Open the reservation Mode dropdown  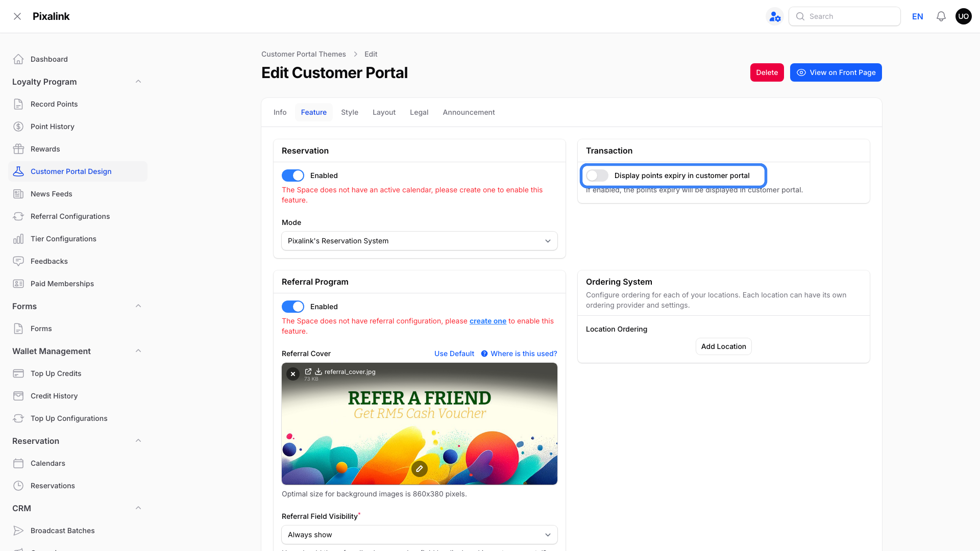420,241
